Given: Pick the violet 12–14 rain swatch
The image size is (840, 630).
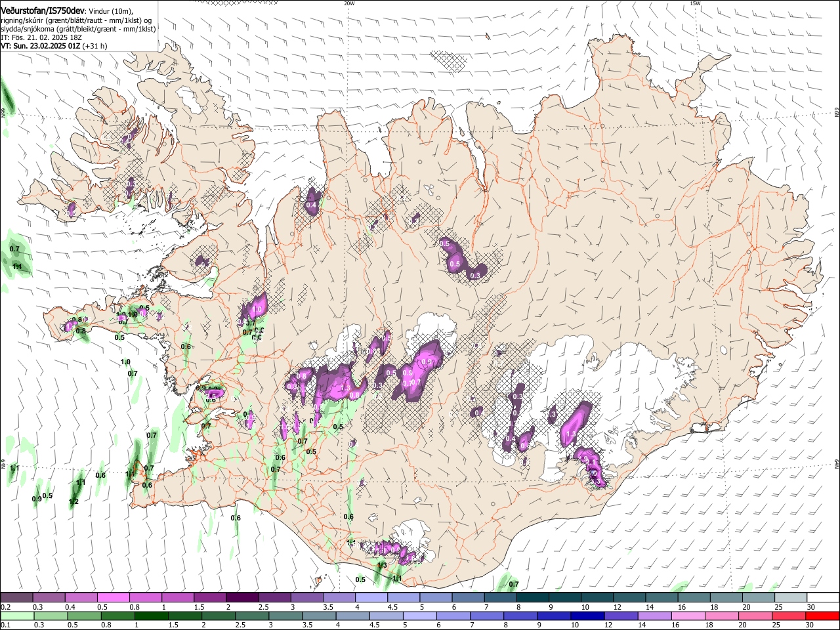Looking at the screenshot, I should pyautogui.click(x=621, y=616).
